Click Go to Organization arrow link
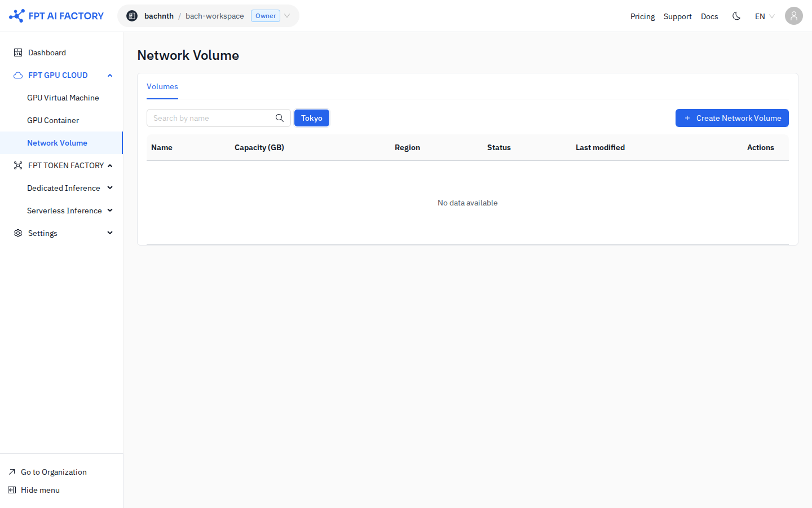 pyautogui.click(x=48, y=472)
